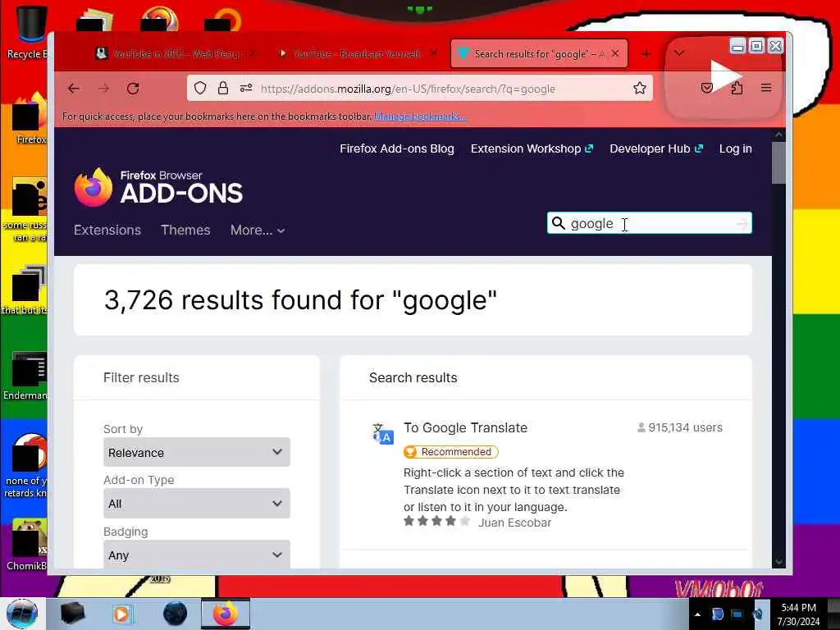
Task: Expand the list all tabs chevron
Action: click(678, 53)
